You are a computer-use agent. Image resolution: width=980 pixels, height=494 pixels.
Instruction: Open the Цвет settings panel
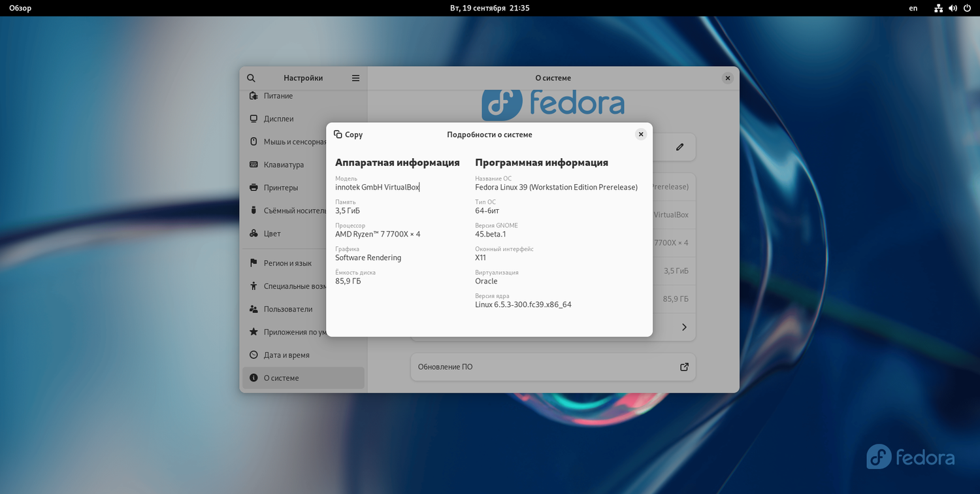[303, 233]
